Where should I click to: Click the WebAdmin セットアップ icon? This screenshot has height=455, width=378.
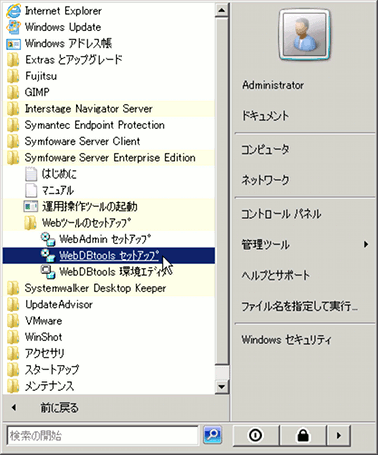pyautogui.click(x=48, y=239)
